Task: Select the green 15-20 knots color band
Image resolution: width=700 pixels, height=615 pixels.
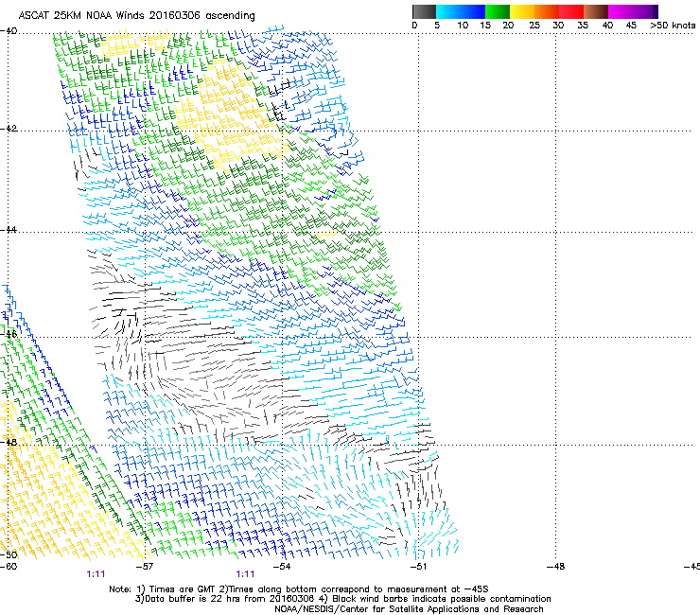Action: tap(498, 11)
